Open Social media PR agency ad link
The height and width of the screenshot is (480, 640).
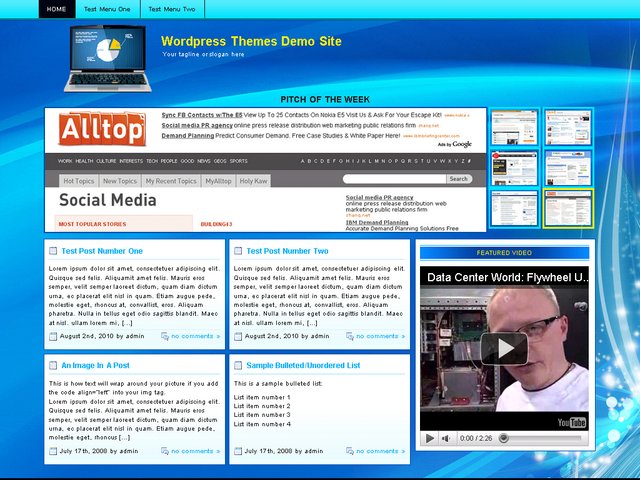click(197, 125)
